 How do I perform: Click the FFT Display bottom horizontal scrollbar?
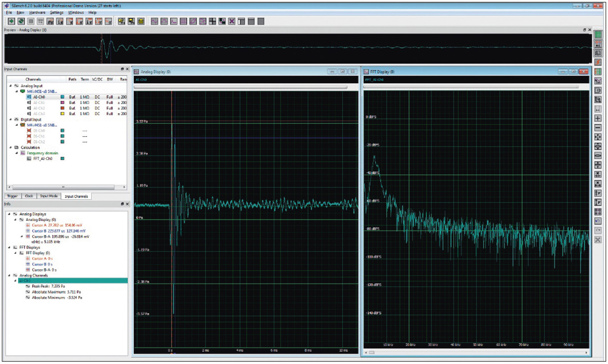coord(476,353)
